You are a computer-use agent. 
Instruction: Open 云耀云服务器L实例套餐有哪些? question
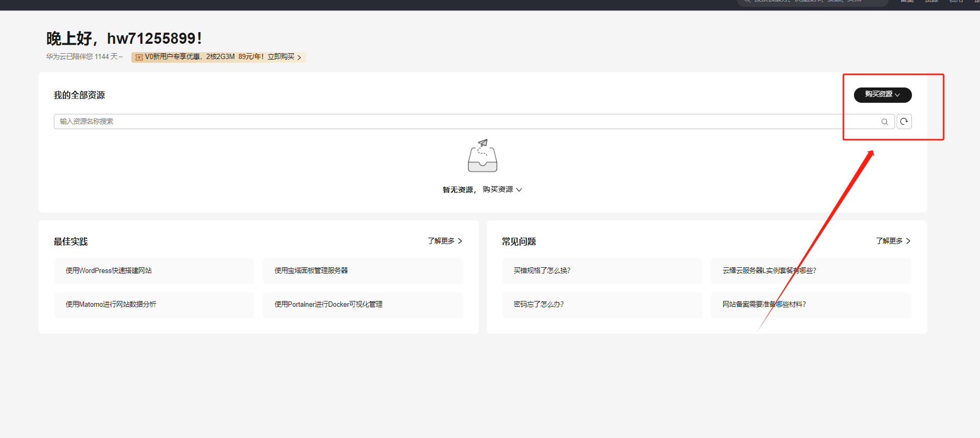(811, 271)
